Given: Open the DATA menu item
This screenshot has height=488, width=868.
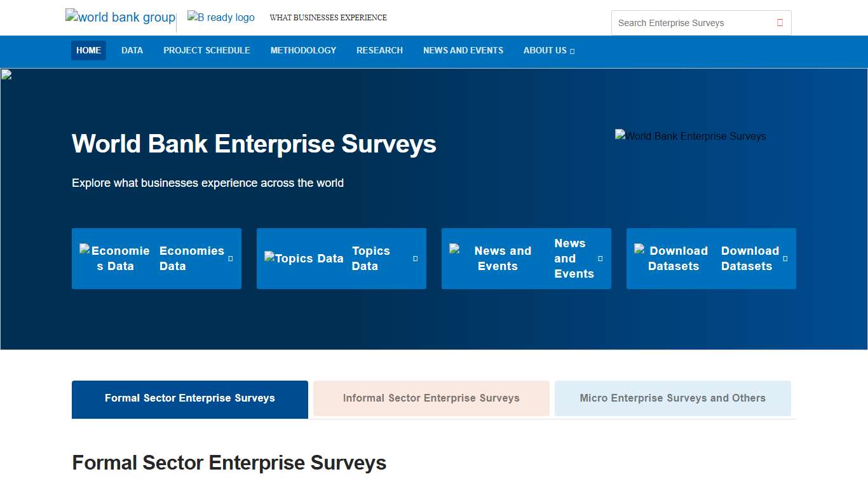Looking at the screenshot, I should pos(132,51).
